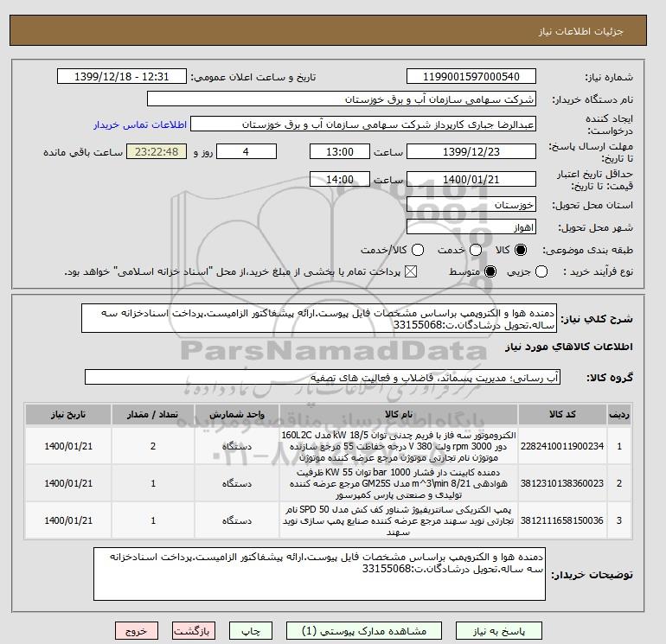Click the پاسخ به نیاز button

pos(499,631)
